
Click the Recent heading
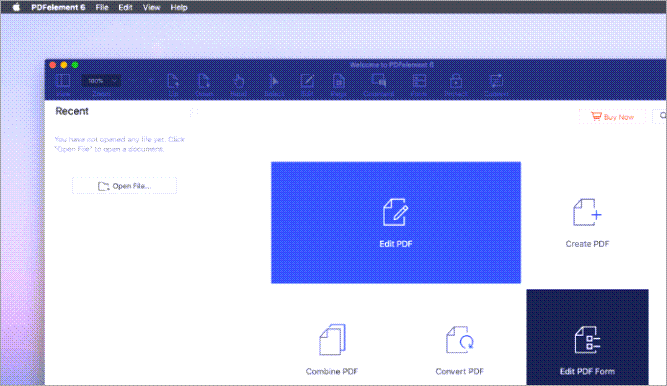72,111
